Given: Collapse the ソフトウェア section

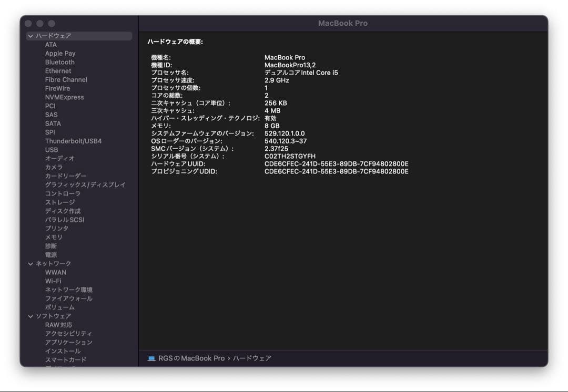Looking at the screenshot, I should pos(31,316).
